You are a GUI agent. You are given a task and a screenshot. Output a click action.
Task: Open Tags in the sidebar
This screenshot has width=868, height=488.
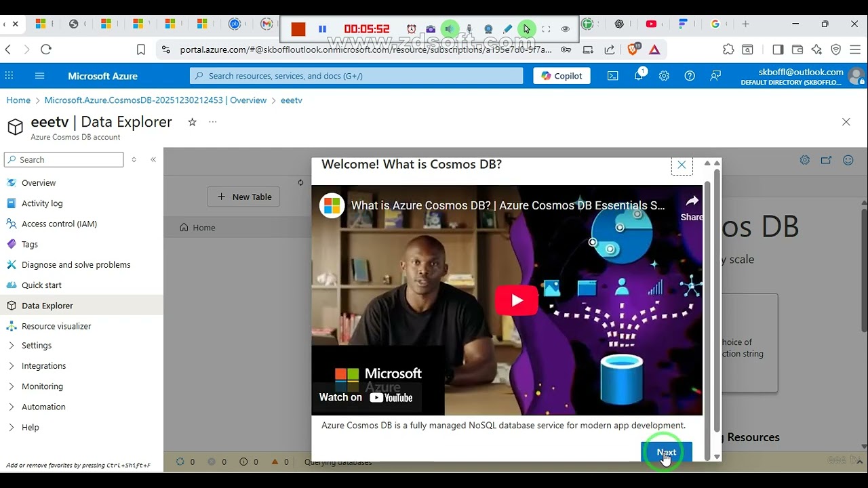tap(30, 244)
